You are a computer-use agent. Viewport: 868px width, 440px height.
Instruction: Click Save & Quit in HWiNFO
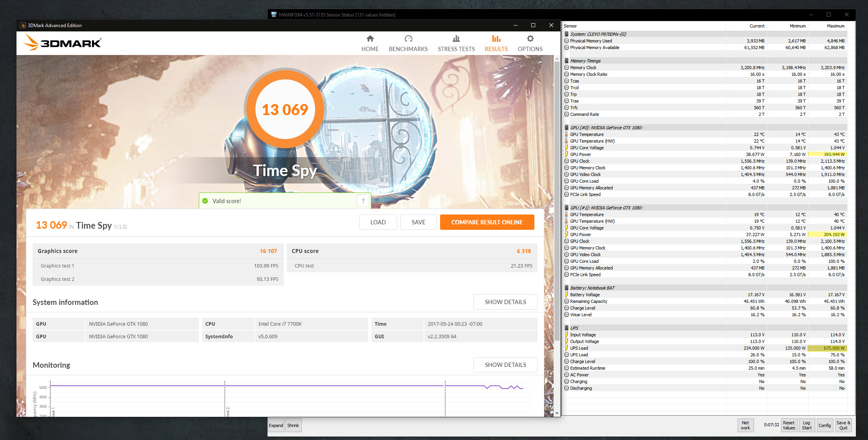tap(843, 425)
